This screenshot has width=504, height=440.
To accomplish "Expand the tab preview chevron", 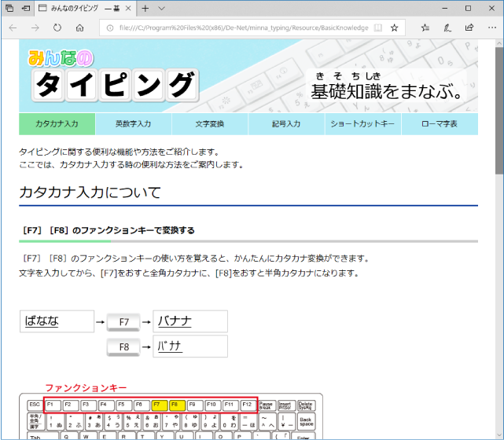I will [x=162, y=8].
